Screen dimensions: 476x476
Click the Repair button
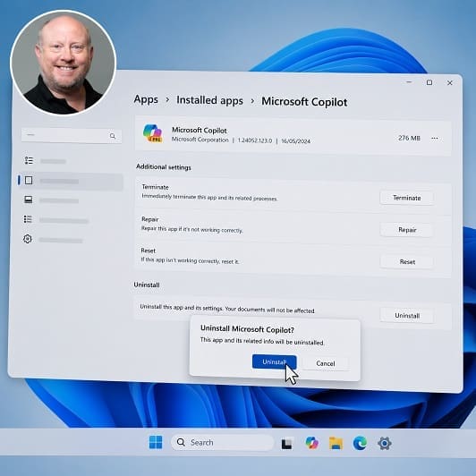(407, 230)
